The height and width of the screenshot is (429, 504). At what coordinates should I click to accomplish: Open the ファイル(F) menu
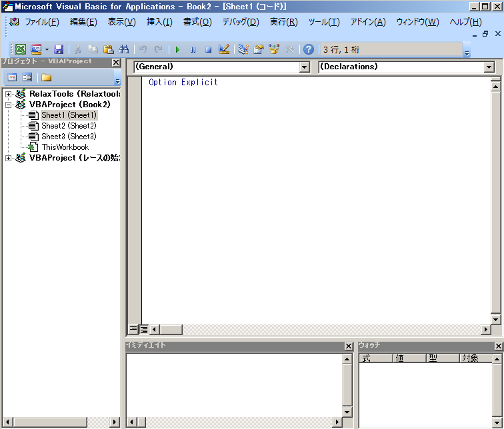click(x=42, y=22)
